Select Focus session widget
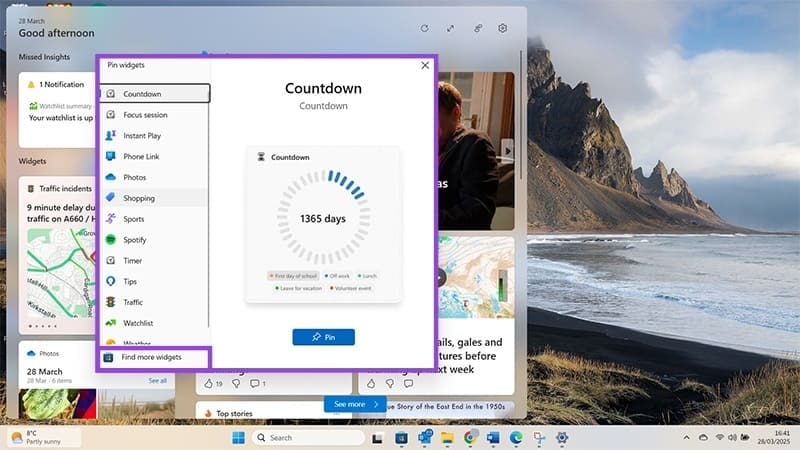This screenshot has width=800, height=450. click(155, 115)
